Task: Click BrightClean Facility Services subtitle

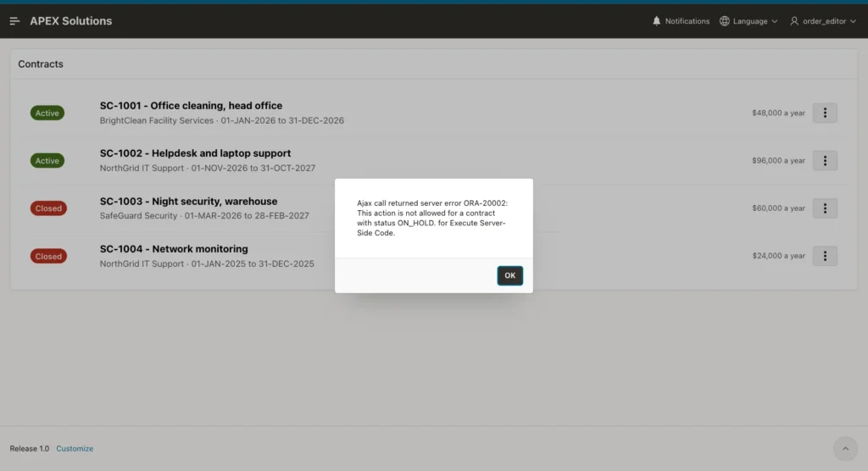Action: tap(221, 120)
